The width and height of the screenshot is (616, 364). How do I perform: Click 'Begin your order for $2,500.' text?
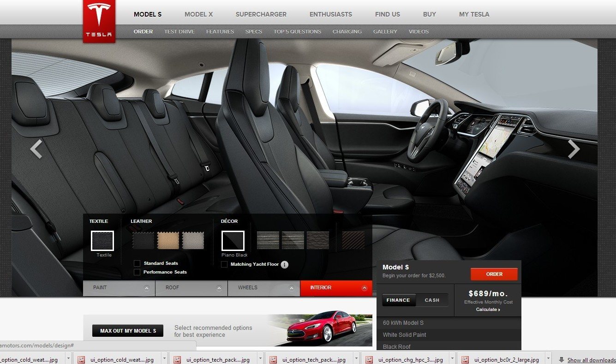click(x=414, y=275)
